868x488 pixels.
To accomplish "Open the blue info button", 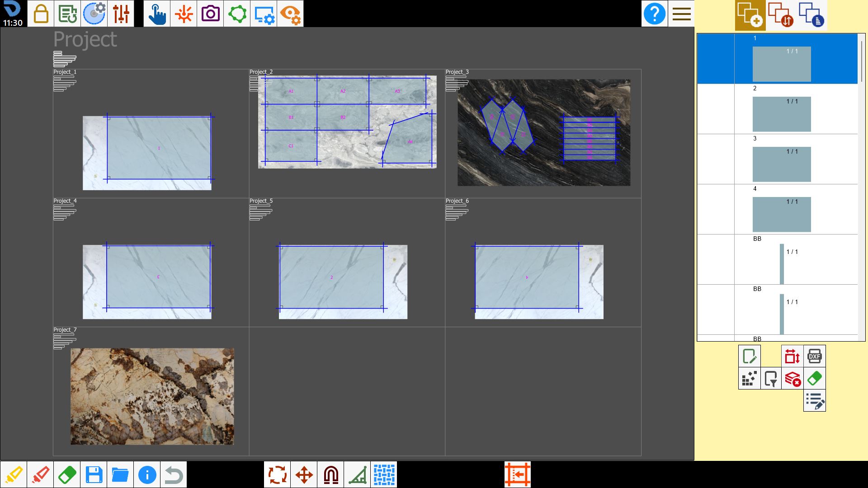I will click(147, 475).
